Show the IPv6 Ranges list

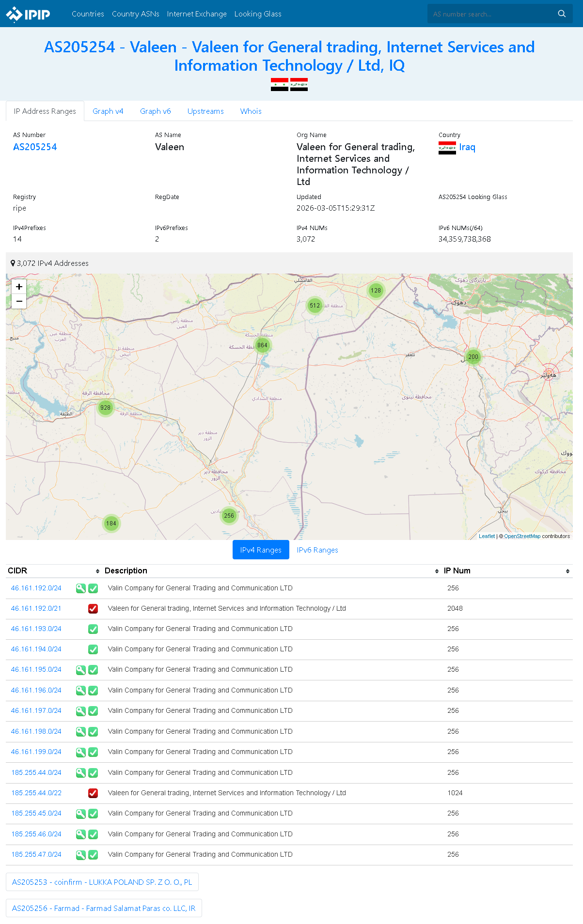[317, 550]
